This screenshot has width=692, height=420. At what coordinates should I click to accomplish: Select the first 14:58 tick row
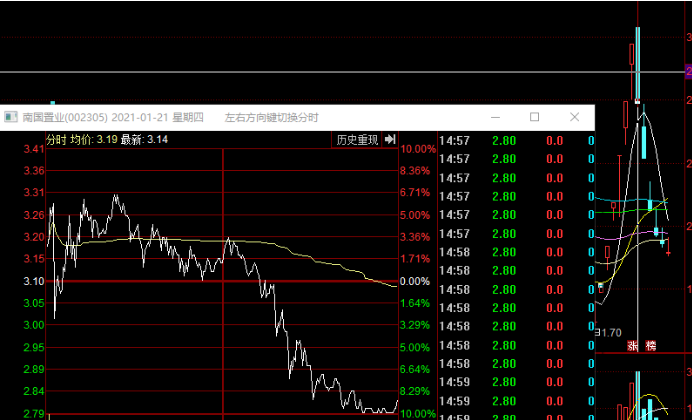pyautogui.click(x=516, y=252)
